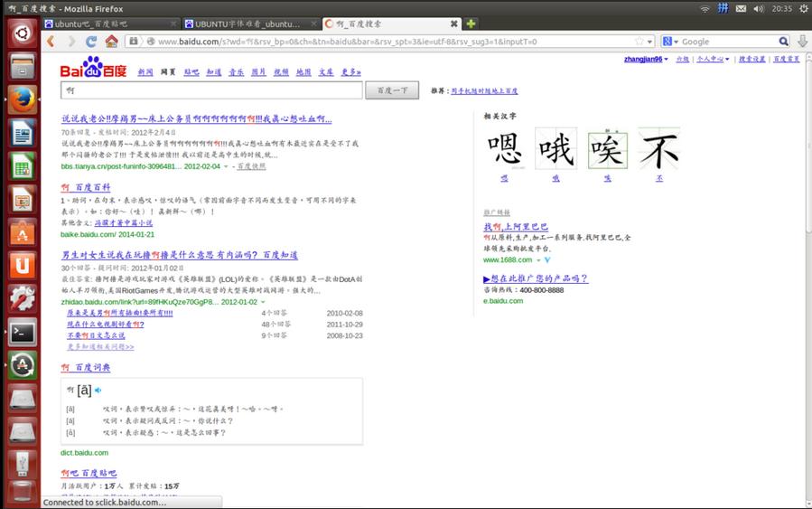
Task: Open the search settings link beside 百度首页
Action: coord(751,59)
